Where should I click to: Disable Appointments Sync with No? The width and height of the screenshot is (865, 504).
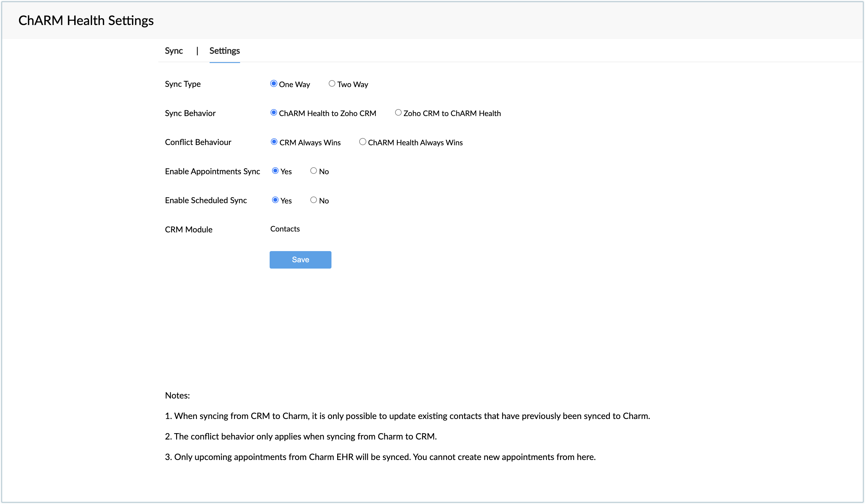[x=313, y=171]
